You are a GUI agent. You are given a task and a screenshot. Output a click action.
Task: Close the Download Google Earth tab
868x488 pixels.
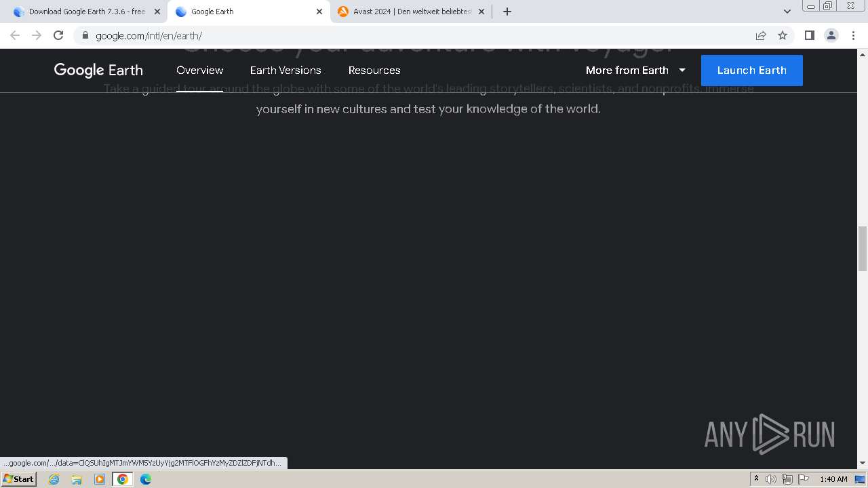[157, 12]
